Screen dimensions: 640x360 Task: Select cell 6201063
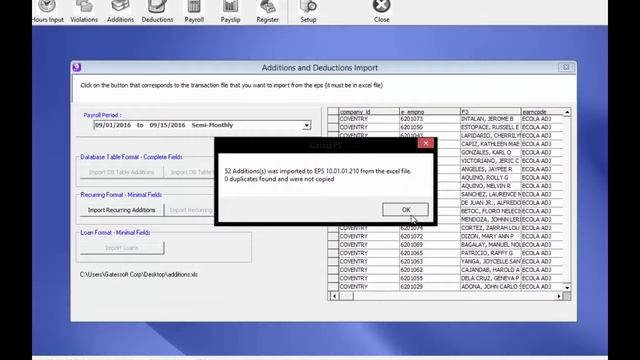pos(429,262)
